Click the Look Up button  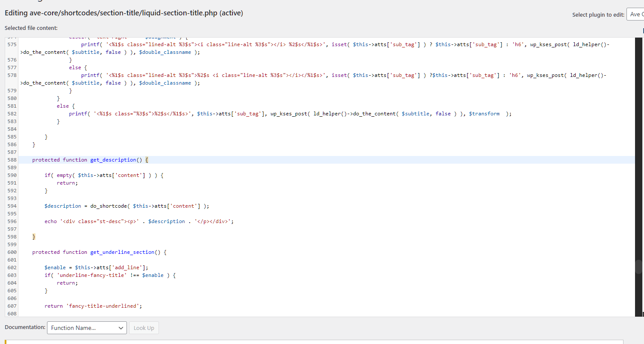click(144, 328)
